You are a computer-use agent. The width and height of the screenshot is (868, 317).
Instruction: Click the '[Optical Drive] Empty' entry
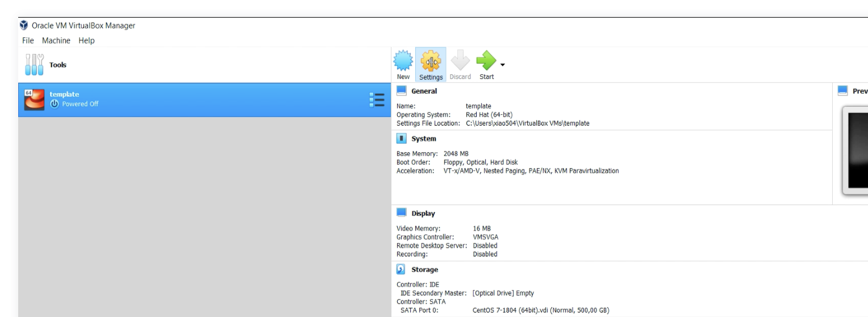503,293
